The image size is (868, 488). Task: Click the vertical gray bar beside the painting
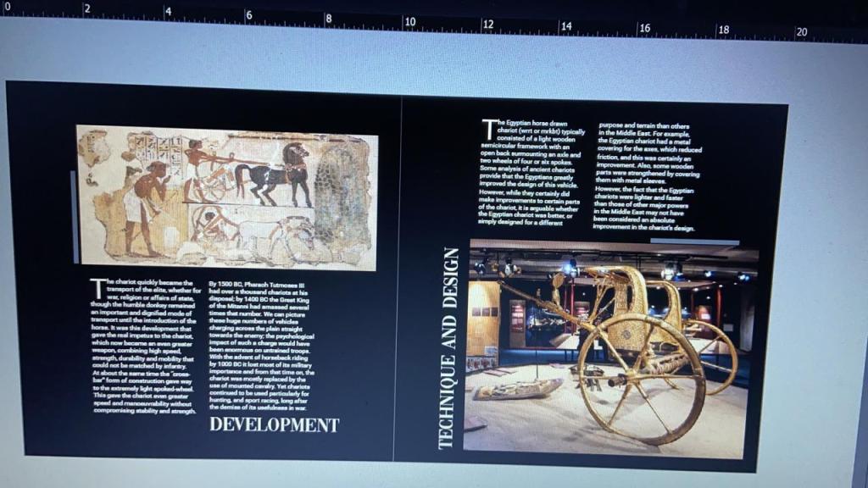75,216
